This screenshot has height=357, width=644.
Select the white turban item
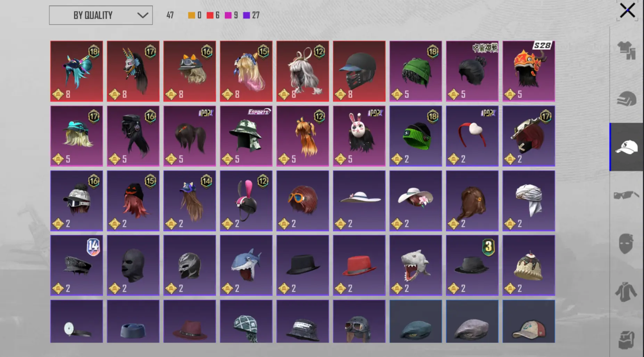tap(529, 201)
